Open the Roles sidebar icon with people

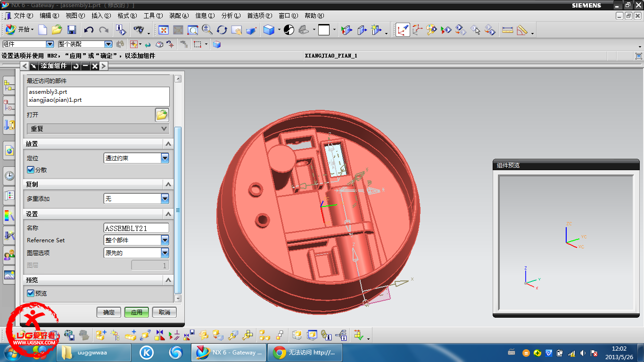(9, 255)
